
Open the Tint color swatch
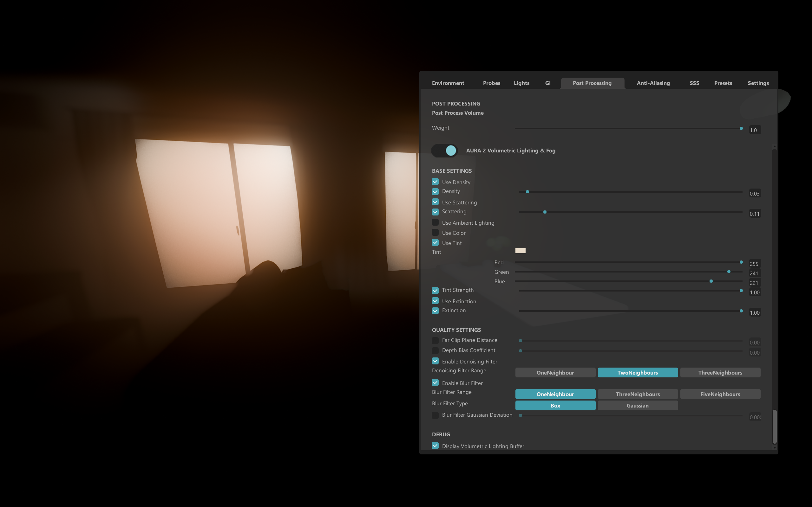click(521, 250)
